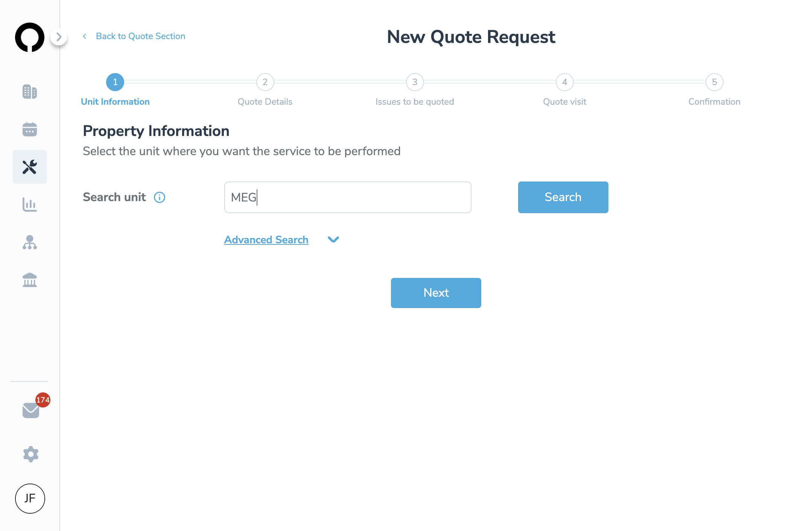Expand Advanced Search chevron
Viewport: 812px width, 531px height.
(x=333, y=240)
